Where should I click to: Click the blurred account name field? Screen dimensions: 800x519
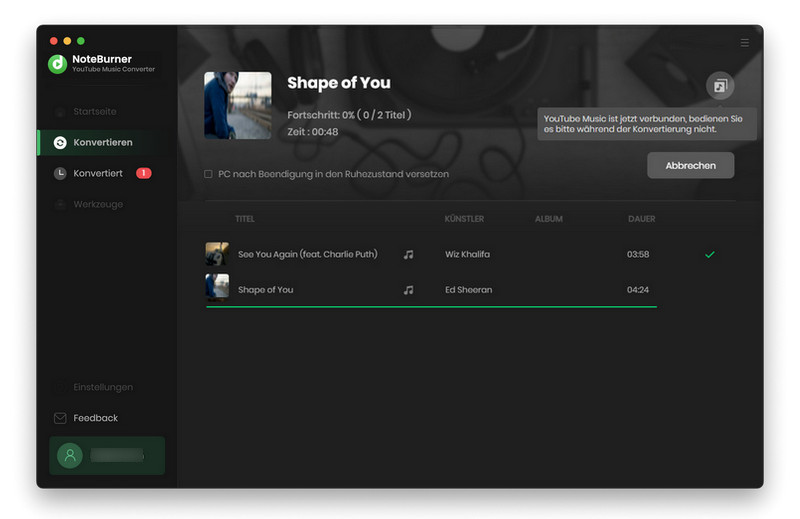117,455
